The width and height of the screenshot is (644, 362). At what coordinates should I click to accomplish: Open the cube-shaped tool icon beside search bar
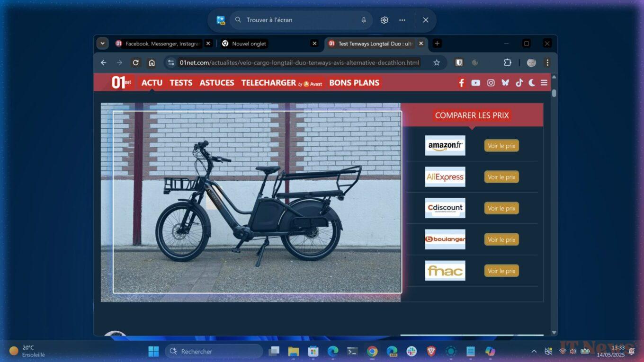pyautogui.click(x=385, y=20)
